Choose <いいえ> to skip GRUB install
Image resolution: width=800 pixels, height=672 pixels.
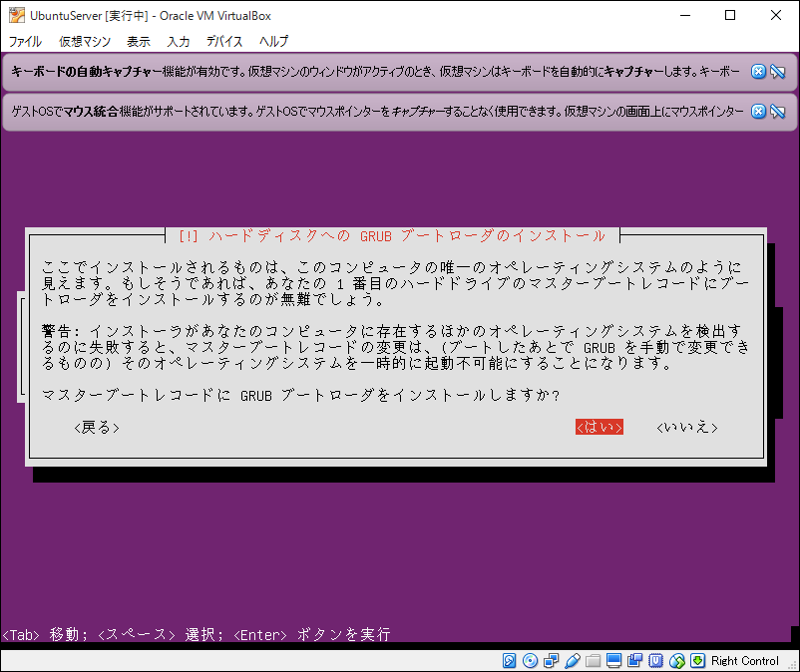687,427
